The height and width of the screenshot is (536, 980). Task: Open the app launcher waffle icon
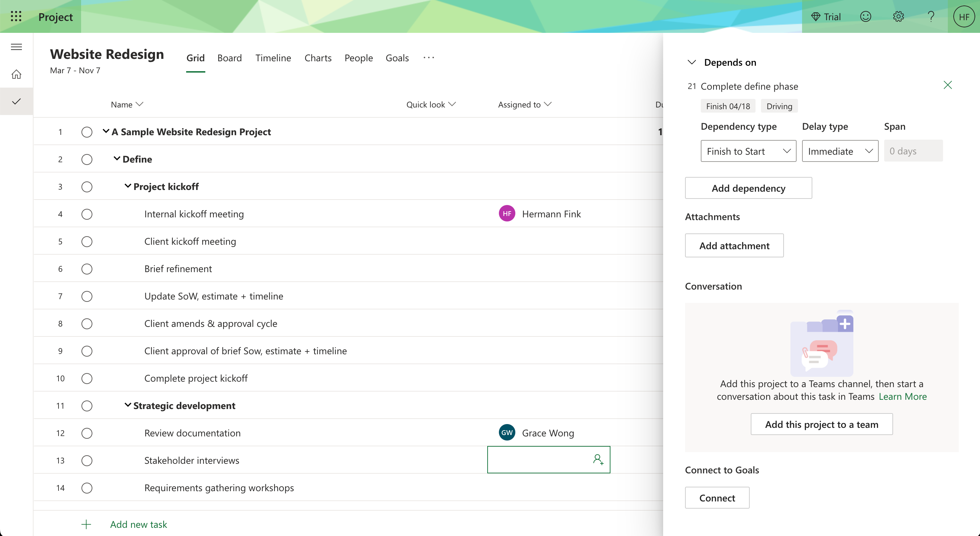pyautogui.click(x=16, y=16)
